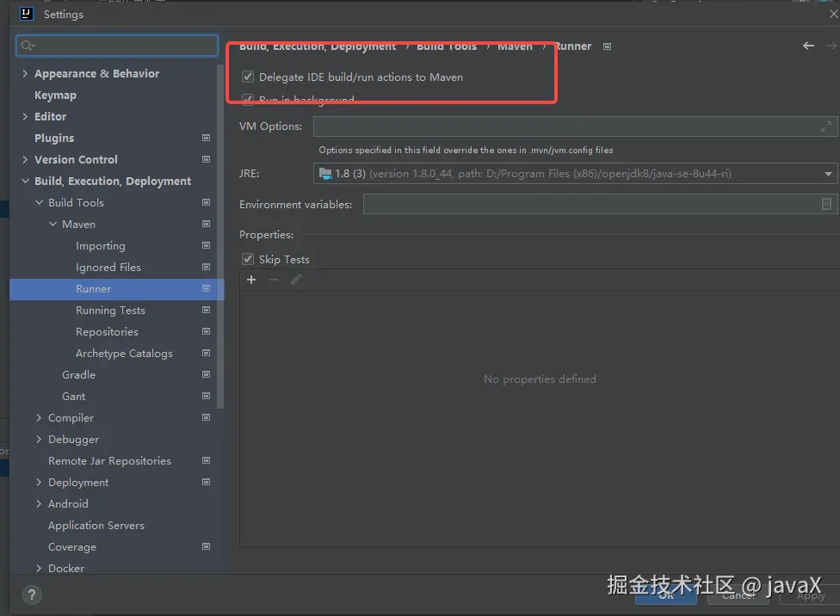Click project-level icon next to Version Control
Viewport: 840px width, 616px height.
point(206,160)
